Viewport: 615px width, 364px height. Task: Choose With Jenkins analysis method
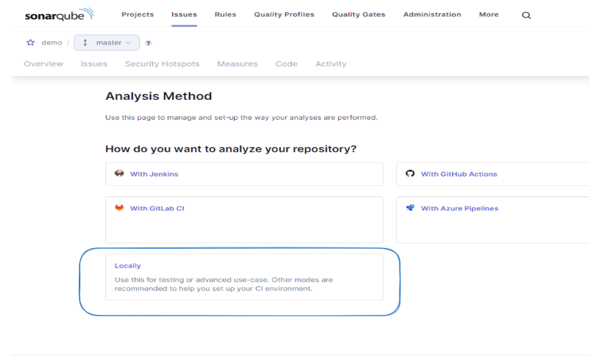[154, 174]
